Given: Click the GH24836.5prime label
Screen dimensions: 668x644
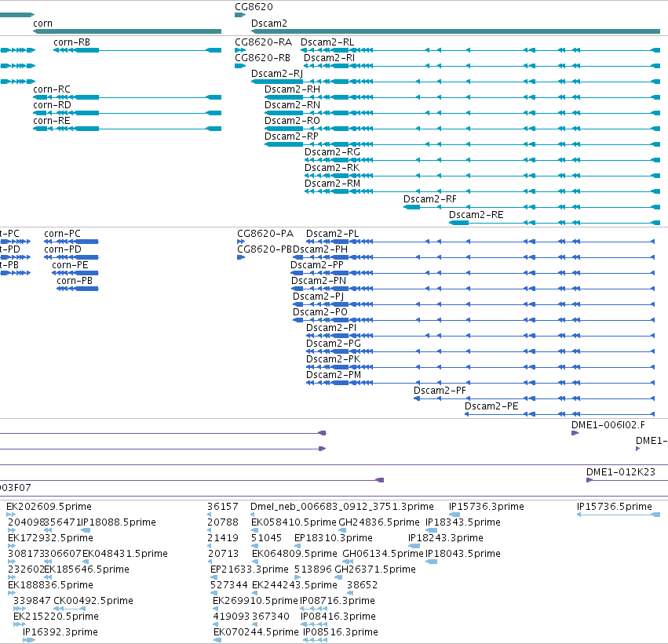Looking at the screenshot, I should 378,523.
